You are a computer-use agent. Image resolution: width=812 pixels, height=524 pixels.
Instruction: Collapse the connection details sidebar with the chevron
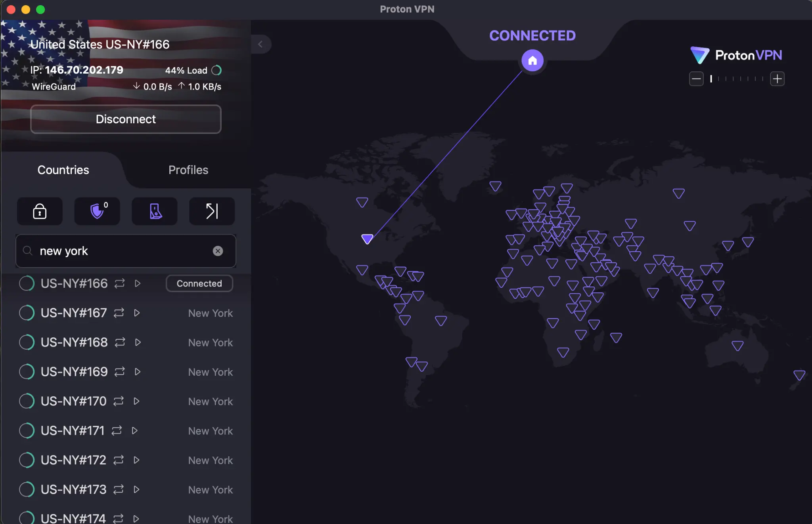click(261, 44)
